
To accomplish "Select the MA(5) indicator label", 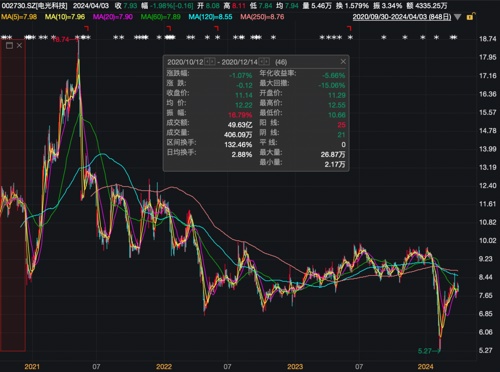I will click(x=19, y=17).
